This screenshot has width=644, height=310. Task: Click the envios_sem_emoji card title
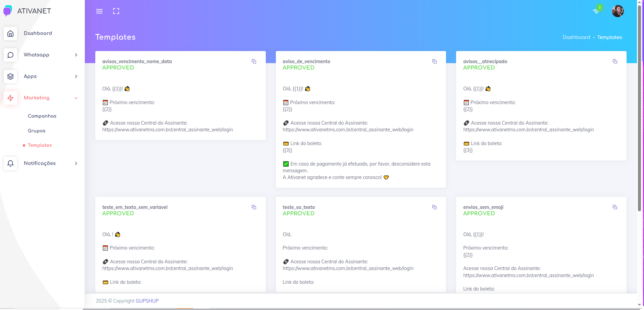[483, 207]
